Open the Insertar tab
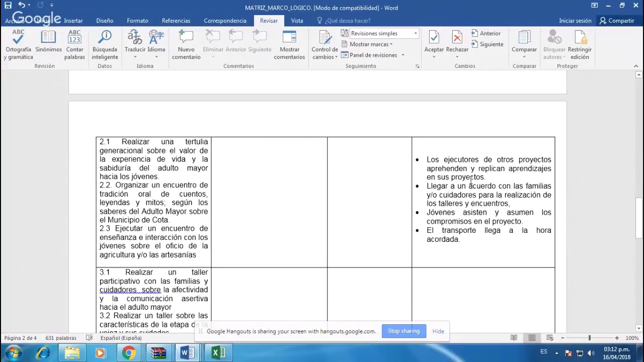The image size is (644, 362). point(73,21)
